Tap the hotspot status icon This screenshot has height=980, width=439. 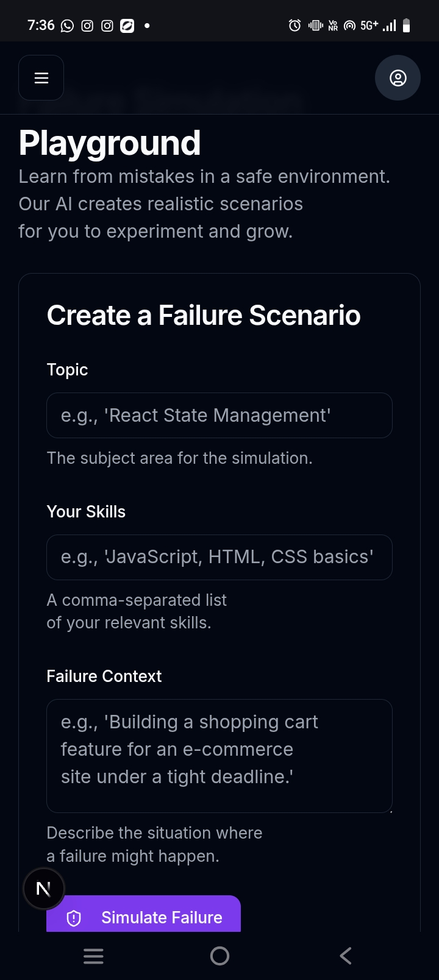pos(349,26)
